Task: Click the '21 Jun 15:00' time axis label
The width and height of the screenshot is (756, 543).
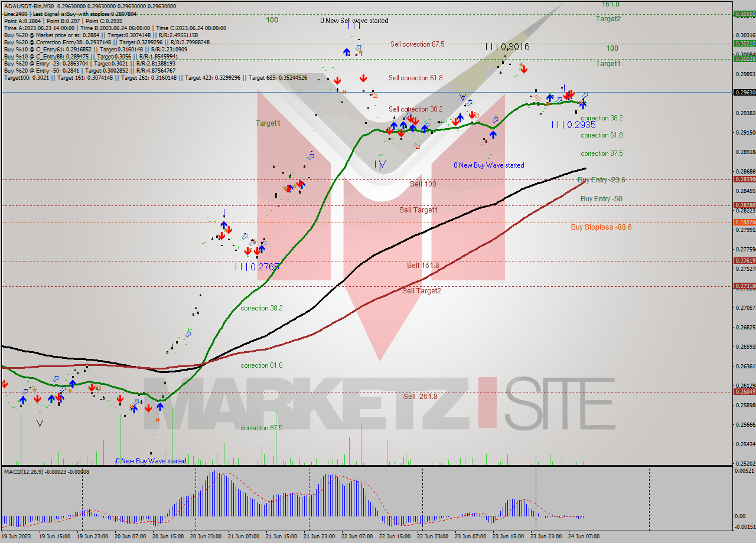Action: [282, 537]
